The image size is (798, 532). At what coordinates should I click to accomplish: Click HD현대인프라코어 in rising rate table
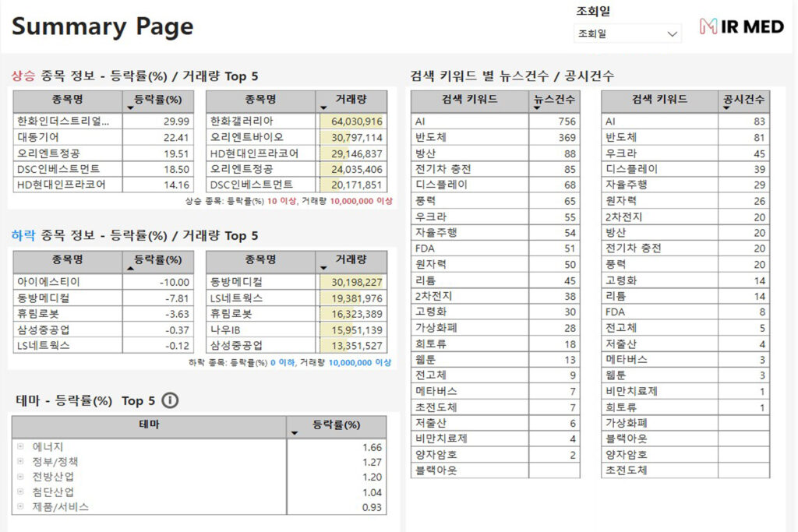click(x=61, y=185)
